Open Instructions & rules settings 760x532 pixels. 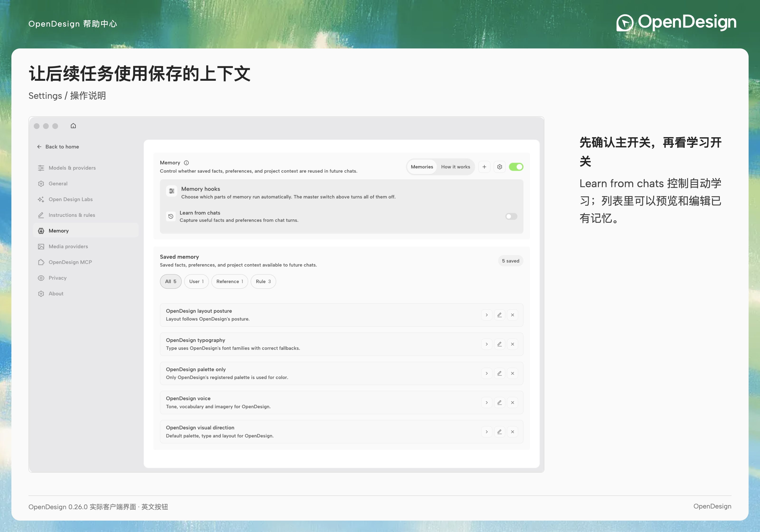pos(86,215)
